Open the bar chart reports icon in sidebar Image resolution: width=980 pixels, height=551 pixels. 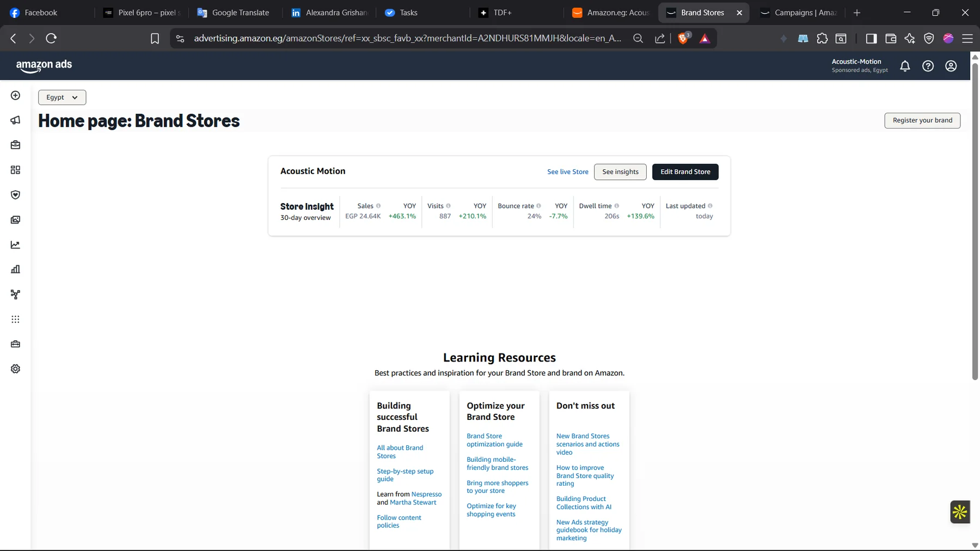click(15, 270)
